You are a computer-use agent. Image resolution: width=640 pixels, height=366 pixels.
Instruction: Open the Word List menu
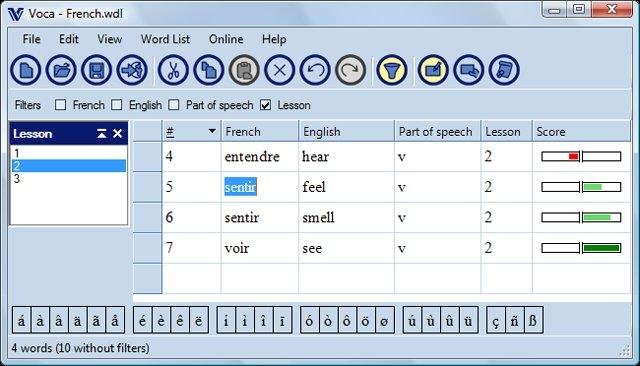tap(165, 39)
